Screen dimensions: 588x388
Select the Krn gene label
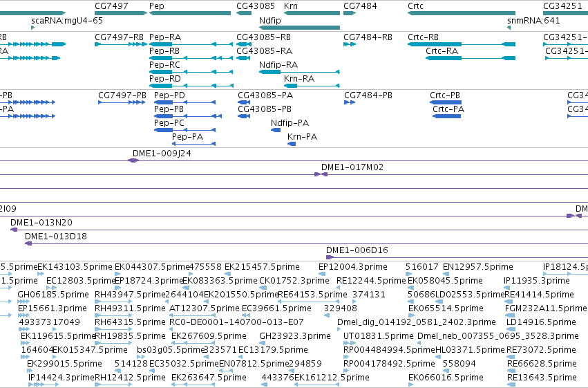(291, 6)
